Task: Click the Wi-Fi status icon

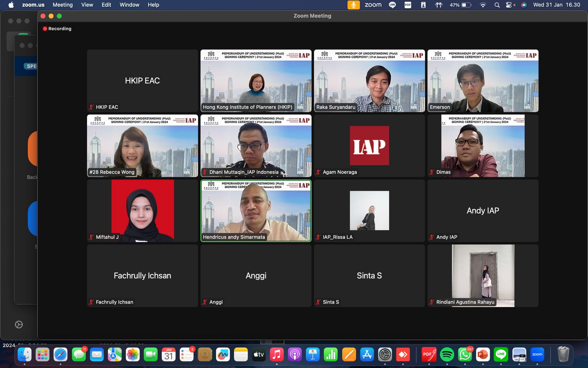Action: point(483,5)
